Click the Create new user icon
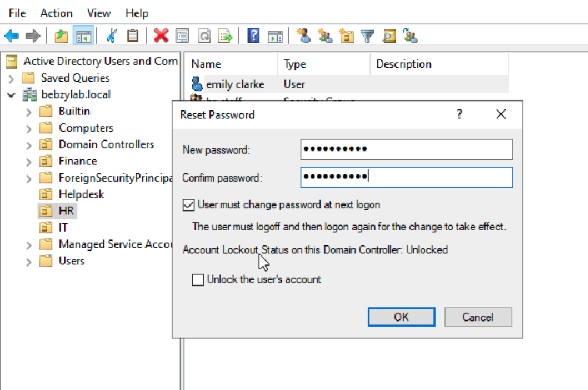Image resolution: width=588 pixels, height=390 pixels. click(304, 36)
